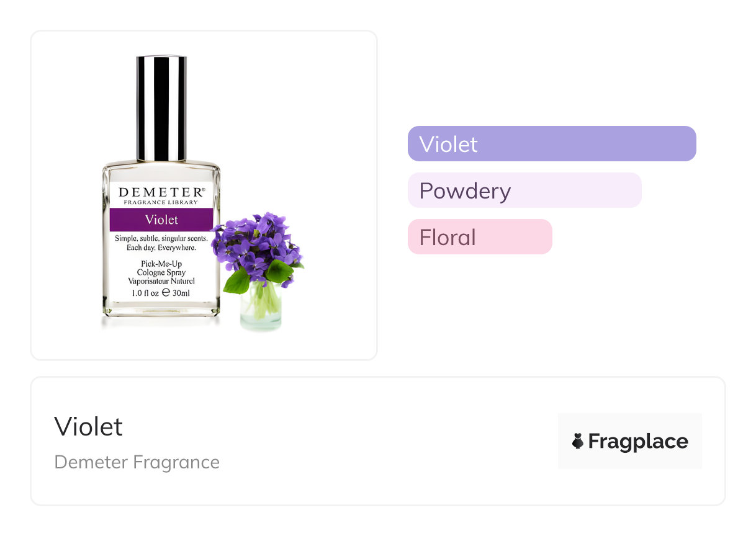The width and height of the screenshot is (756, 536).
Task: Click the purple Violet label on bottle
Action: point(161,220)
